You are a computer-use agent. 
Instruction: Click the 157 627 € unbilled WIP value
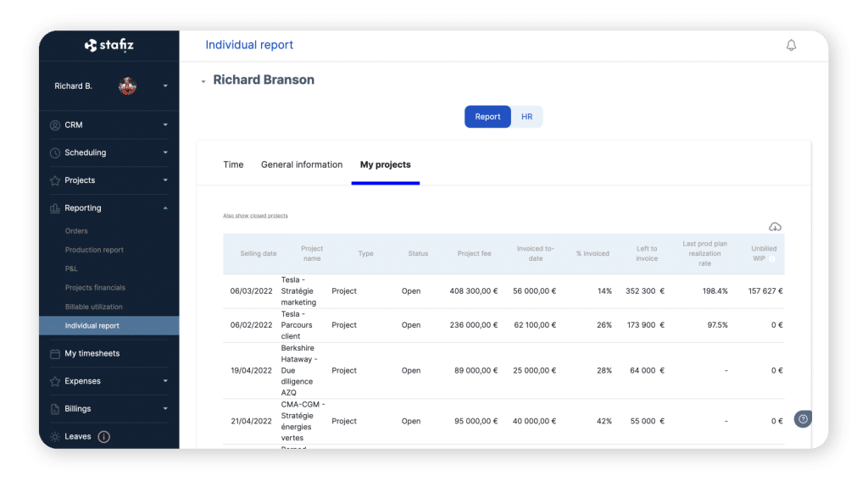tap(765, 290)
